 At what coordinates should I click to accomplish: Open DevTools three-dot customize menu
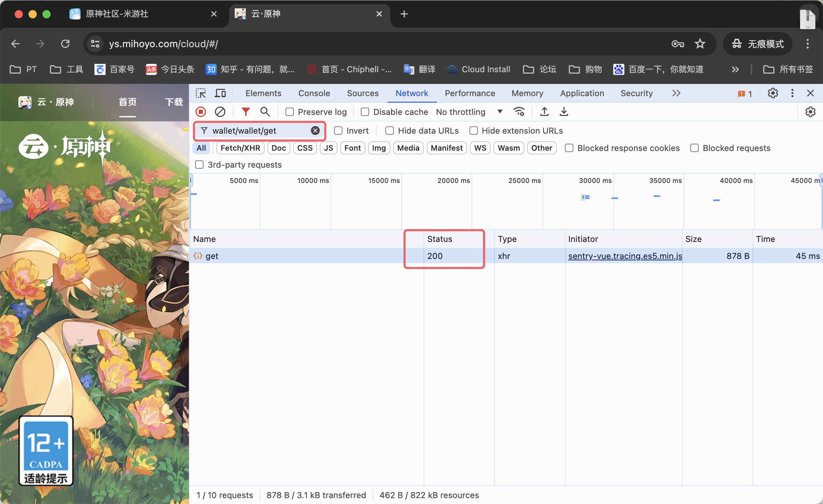(792, 93)
